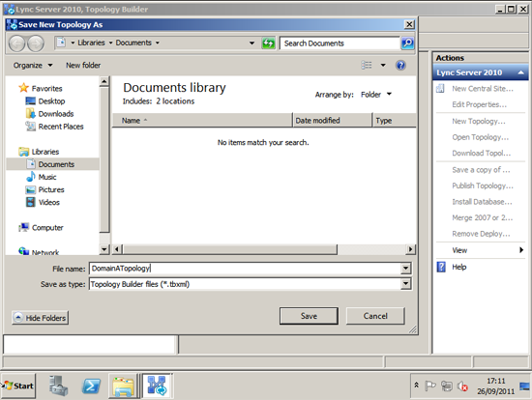Viewport: 532px width, 400px height.
Task: Click the navigation pane scroll-down arrow
Action: tap(104, 249)
